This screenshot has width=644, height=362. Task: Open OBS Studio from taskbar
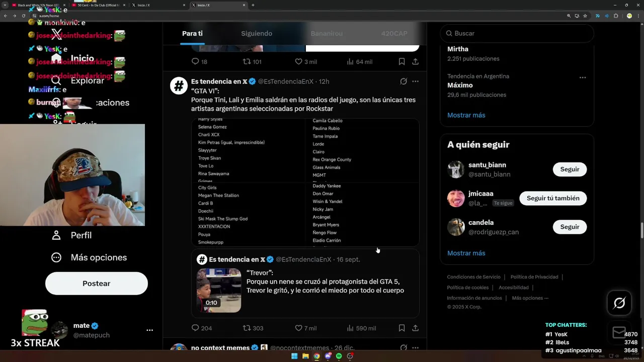tap(350, 356)
